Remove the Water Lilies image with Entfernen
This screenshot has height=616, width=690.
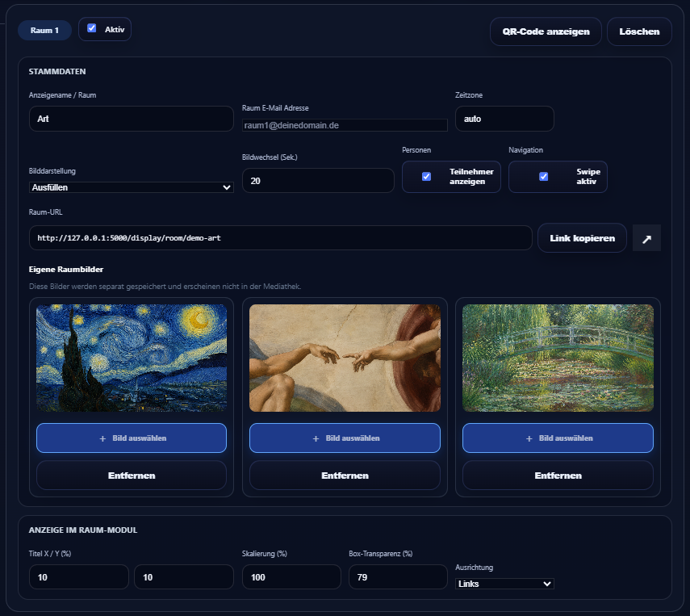coord(558,476)
